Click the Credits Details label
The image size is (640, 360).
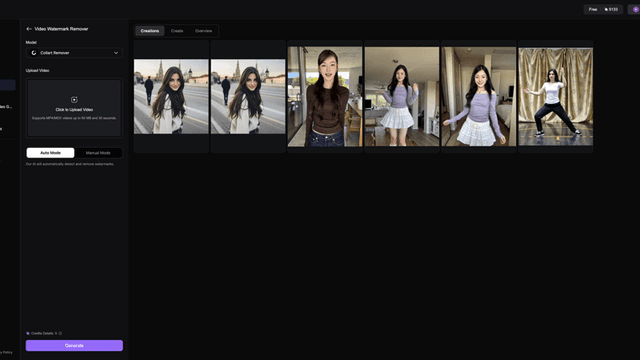click(x=43, y=333)
